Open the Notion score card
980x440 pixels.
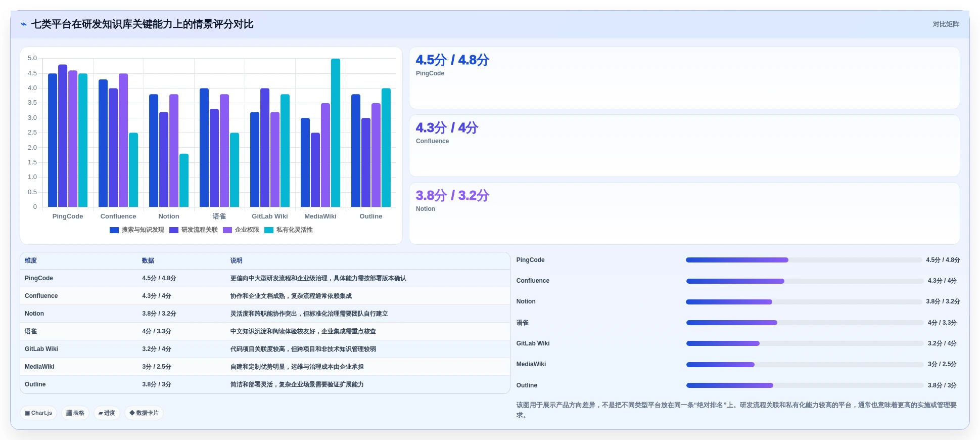pyautogui.click(x=684, y=213)
